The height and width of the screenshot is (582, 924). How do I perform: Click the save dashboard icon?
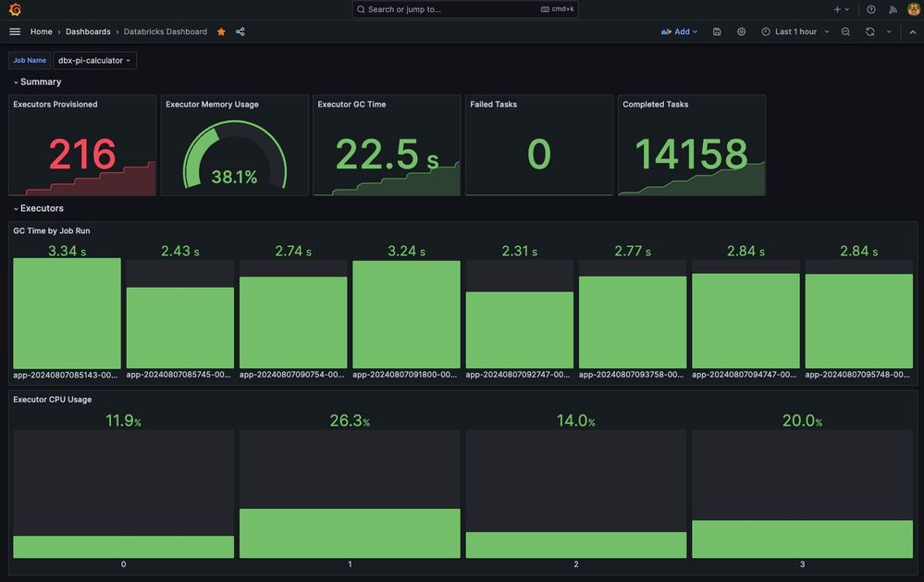[717, 31]
